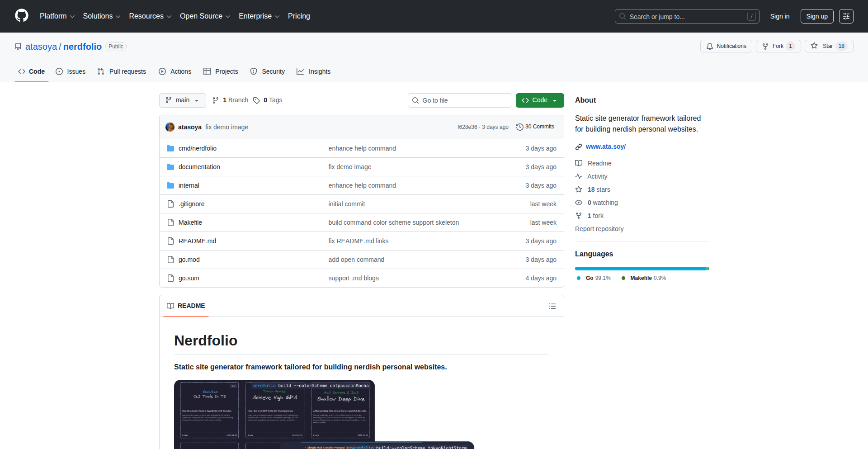
Task: Expand the main branch dropdown
Action: tap(182, 100)
